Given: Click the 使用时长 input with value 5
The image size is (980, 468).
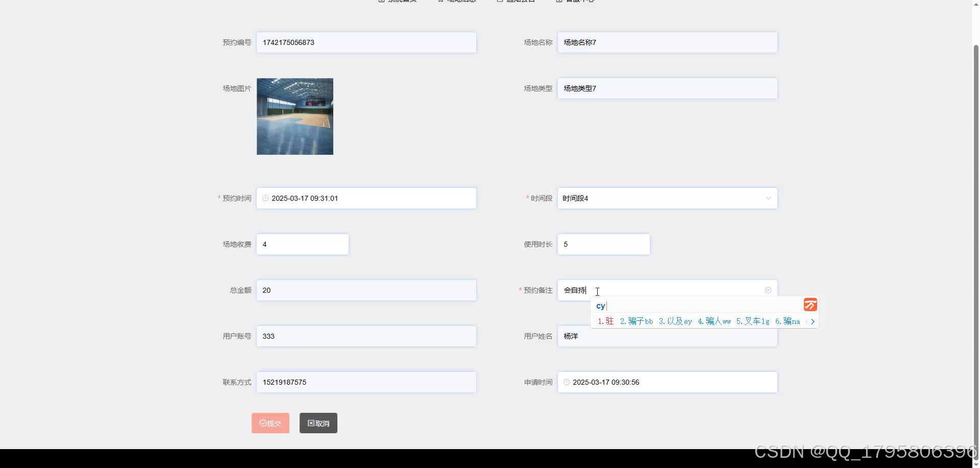Looking at the screenshot, I should [x=604, y=244].
